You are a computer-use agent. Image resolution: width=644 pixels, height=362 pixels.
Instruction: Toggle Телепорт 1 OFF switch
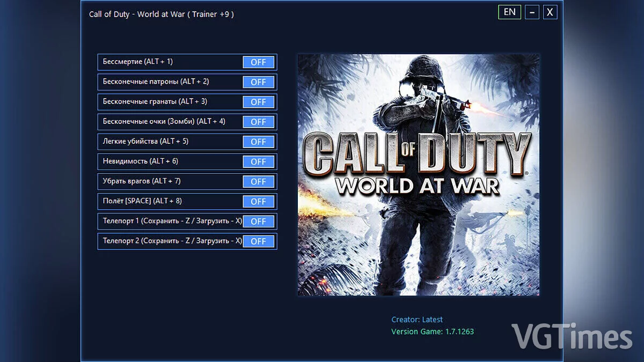(x=258, y=221)
